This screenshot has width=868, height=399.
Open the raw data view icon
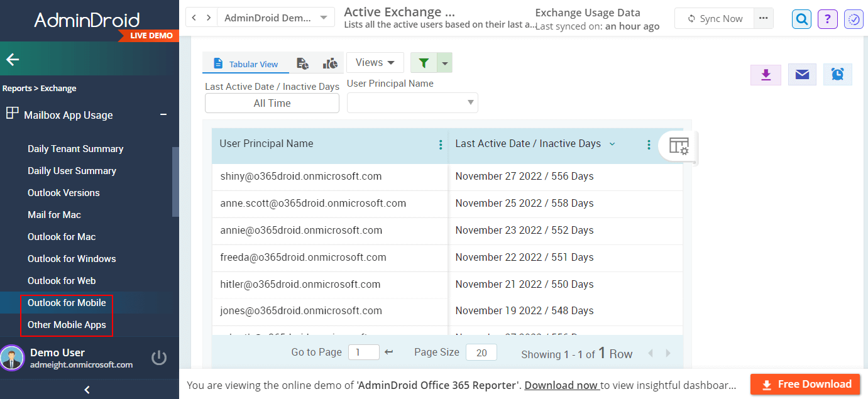coord(302,63)
